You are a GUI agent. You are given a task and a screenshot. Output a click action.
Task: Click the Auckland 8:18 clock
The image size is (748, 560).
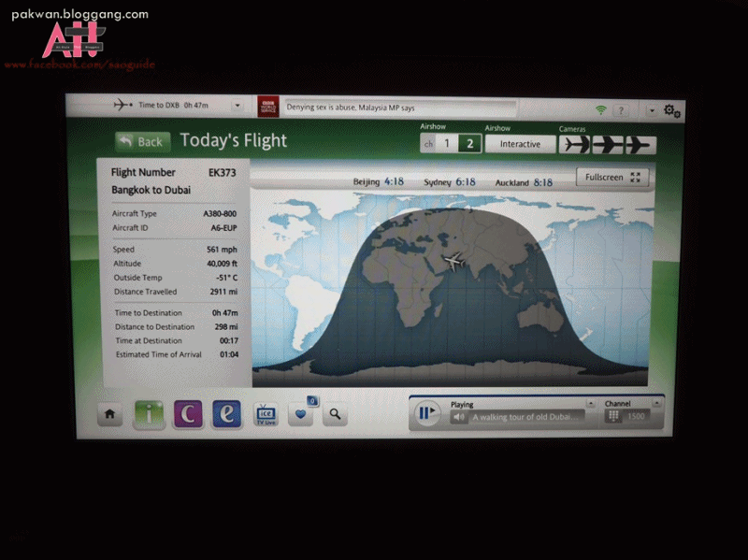(x=524, y=182)
